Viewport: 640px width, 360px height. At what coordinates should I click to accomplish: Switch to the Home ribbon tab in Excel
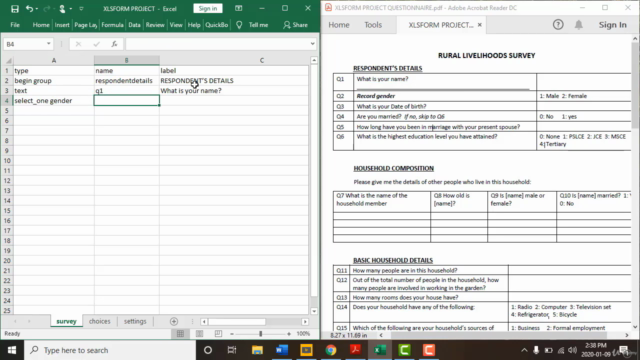point(41,25)
